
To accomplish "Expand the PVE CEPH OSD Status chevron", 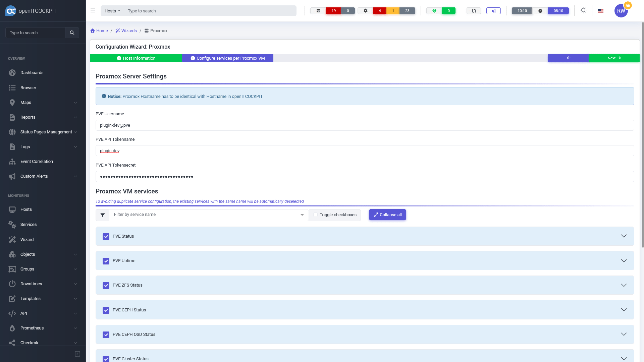I will 624,334.
